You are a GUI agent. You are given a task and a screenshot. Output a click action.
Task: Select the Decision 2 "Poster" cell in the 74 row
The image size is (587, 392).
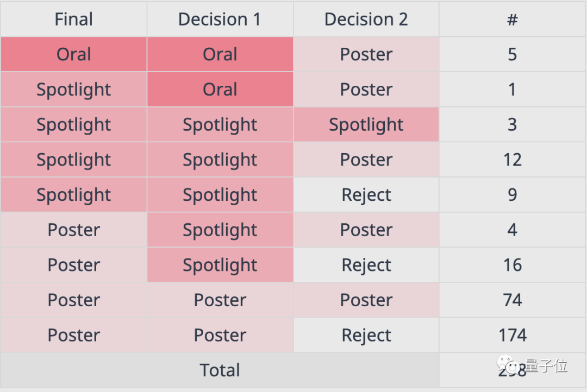(366, 300)
